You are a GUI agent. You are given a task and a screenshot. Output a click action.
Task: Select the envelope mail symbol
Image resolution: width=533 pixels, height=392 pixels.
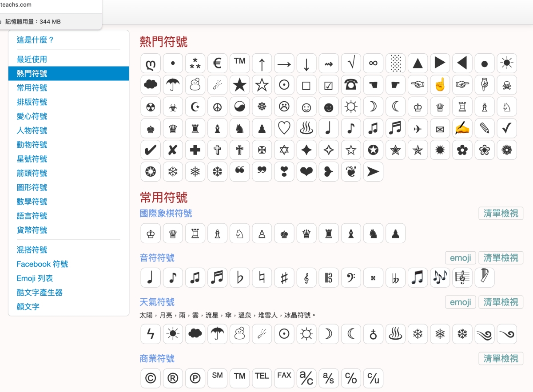(440, 128)
